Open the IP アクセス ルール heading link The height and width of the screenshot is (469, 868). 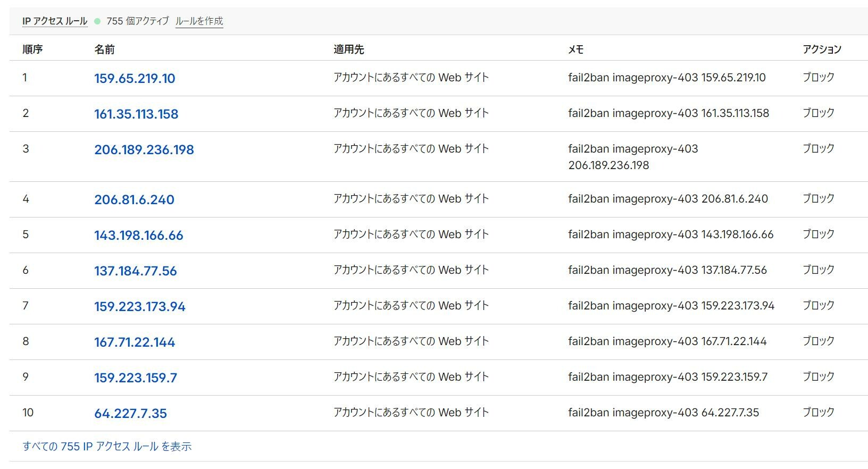pyautogui.click(x=55, y=21)
